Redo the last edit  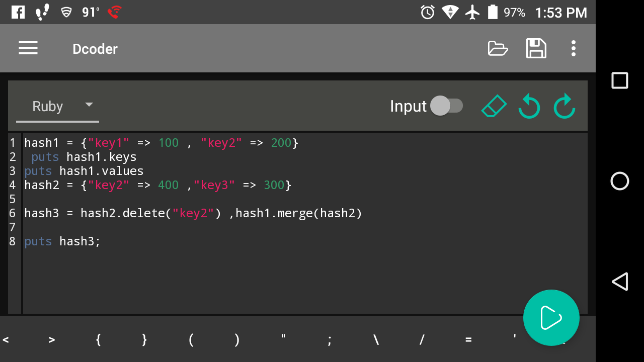point(564,107)
